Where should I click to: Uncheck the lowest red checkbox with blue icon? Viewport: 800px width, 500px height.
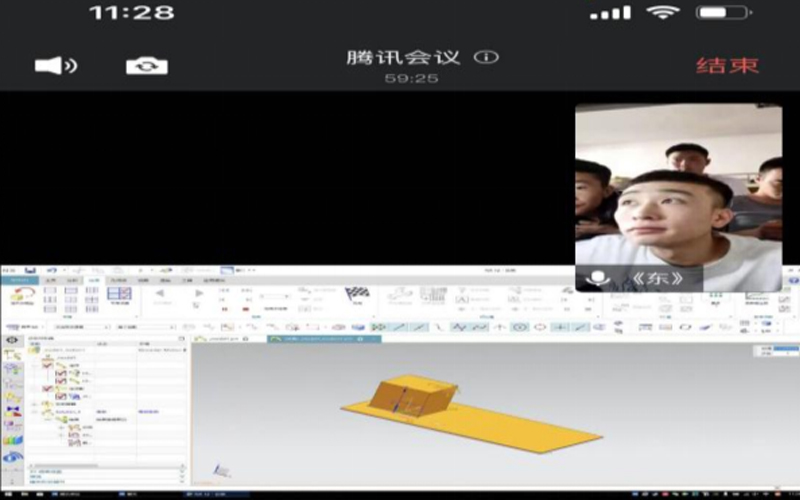tap(60, 396)
